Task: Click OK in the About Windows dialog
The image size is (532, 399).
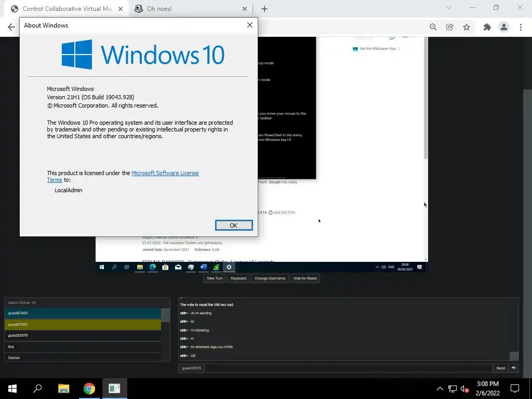Action: click(234, 225)
